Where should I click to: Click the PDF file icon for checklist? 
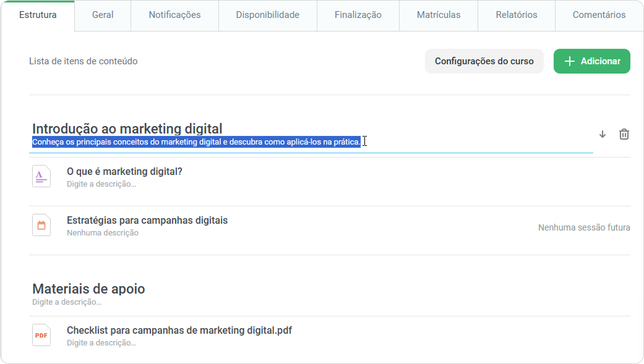coord(41,336)
